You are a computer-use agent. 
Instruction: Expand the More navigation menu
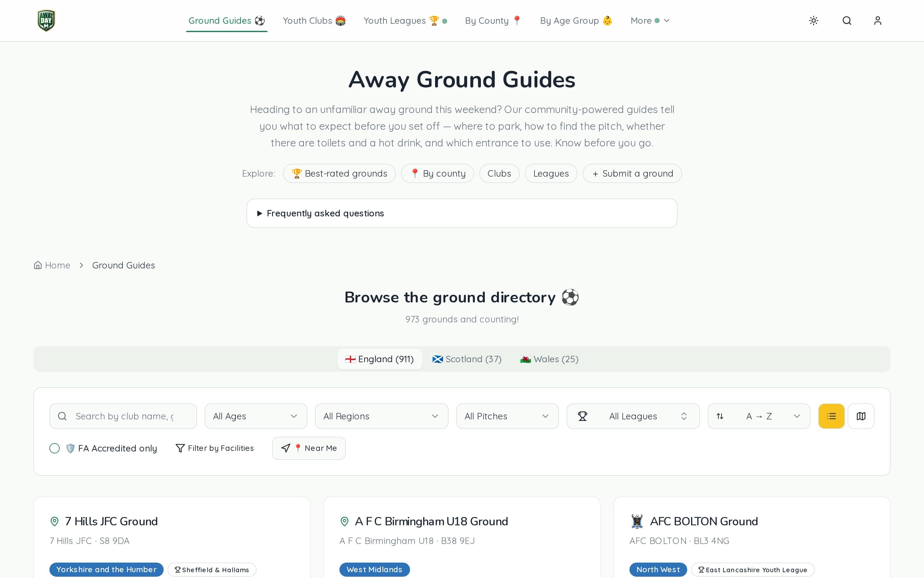(x=650, y=21)
